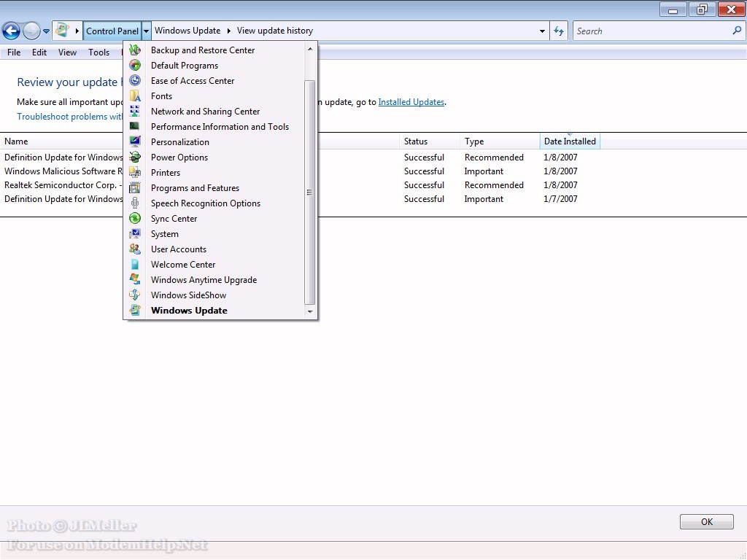This screenshot has height=560, width=747.
Task: Open the Edit menu
Action: (39, 52)
